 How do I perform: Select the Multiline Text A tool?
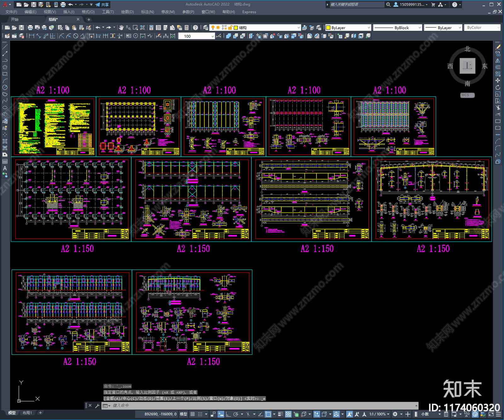point(5,168)
